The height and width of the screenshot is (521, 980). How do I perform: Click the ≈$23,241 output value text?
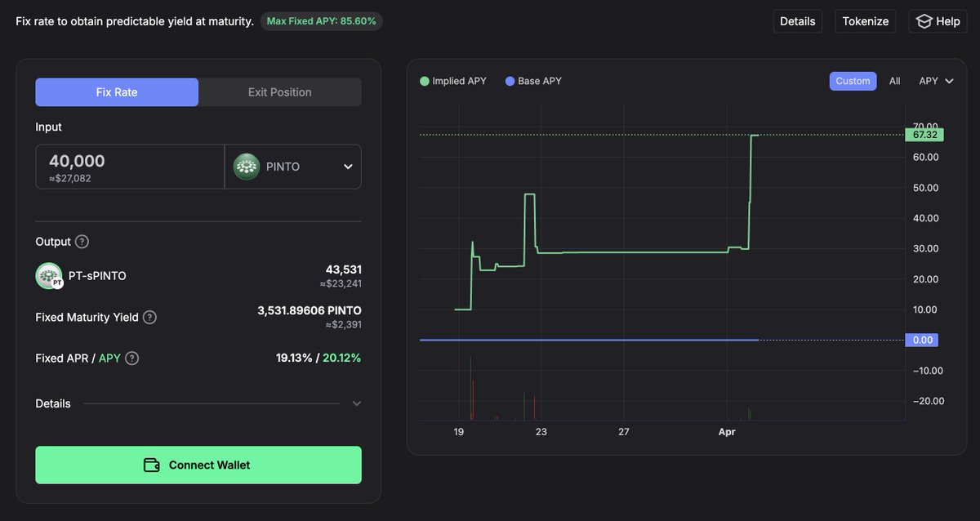(x=341, y=283)
